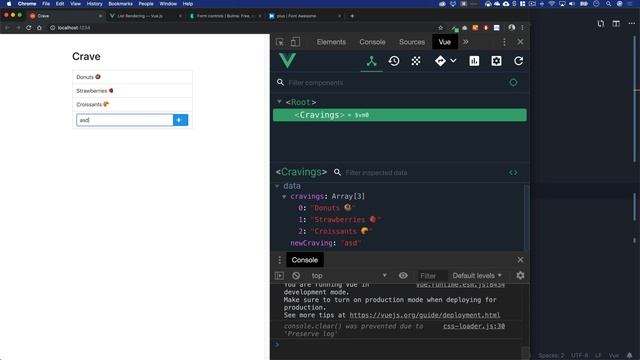The width and height of the screenshot is (640, 360).
Task: Open the Chrome History menu
Action: pos(94,4)
